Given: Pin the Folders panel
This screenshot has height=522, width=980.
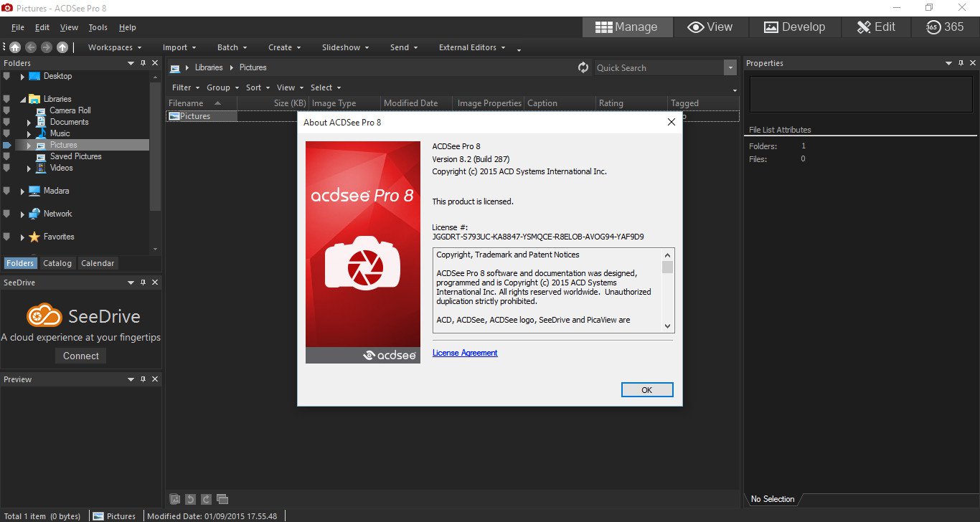Looking at the screenshot, I should (143, 63).
